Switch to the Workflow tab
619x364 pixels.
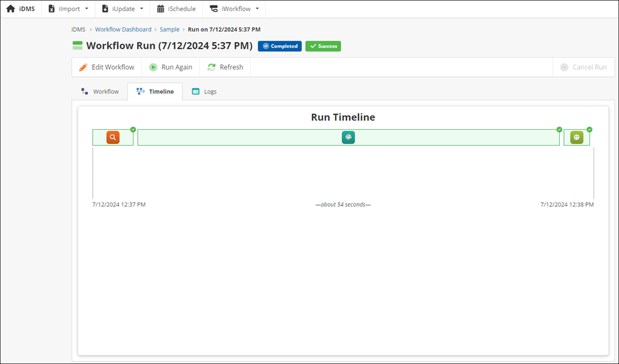click(x=100, y=91)
